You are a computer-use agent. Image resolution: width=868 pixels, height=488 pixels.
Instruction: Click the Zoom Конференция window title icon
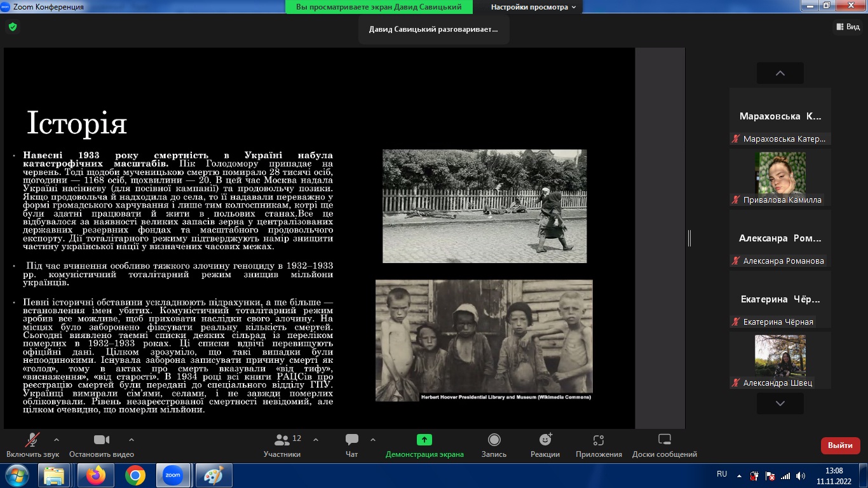(x=5, y=6)
